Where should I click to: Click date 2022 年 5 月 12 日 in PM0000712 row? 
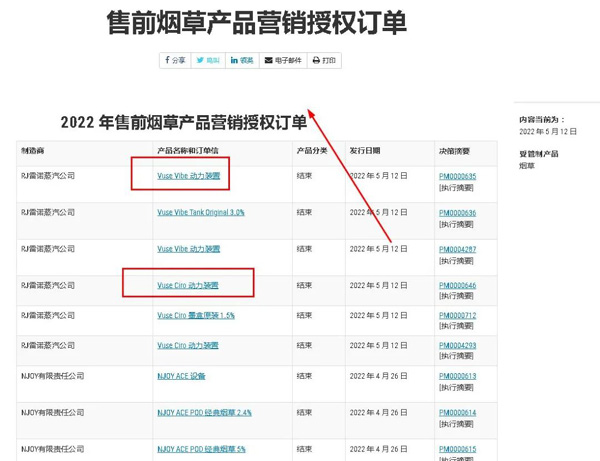[x=378, y=316]
